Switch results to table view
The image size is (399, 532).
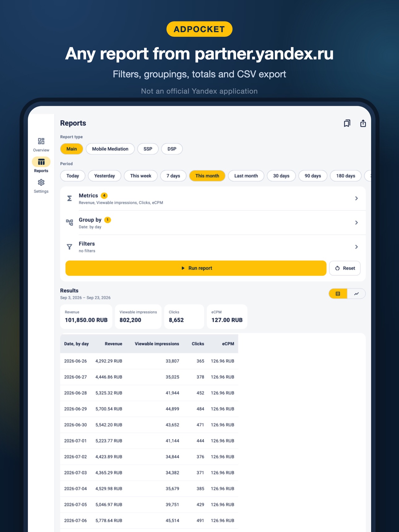click(338, 294)
